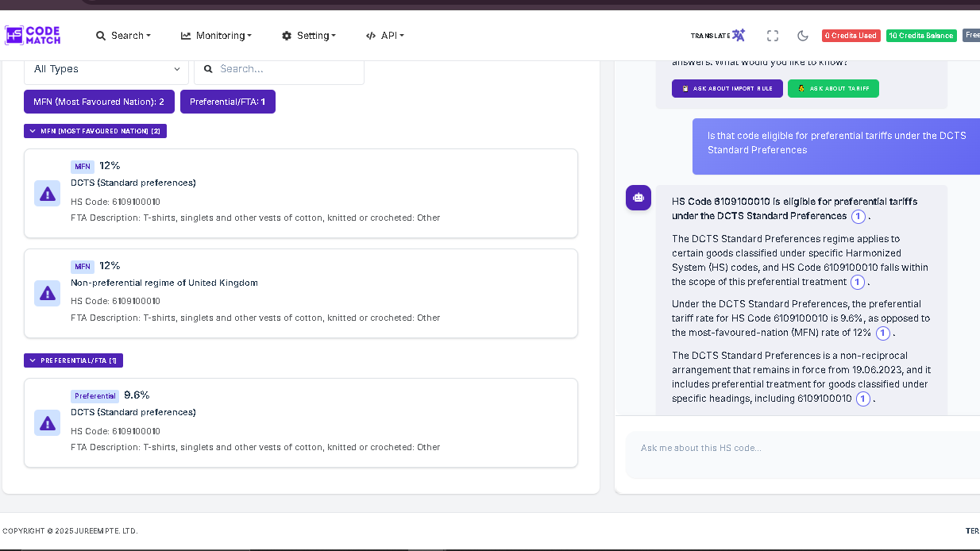Open citation 1 after the 9.6% rate sentence
The image size is (980, 551).
click(882, 333)
